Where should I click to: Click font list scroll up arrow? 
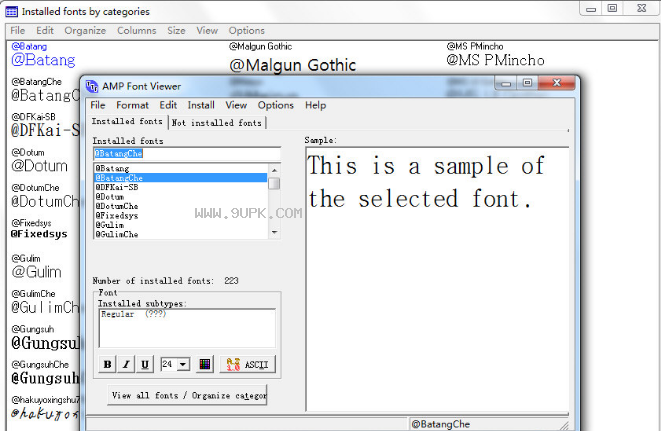point(274,170)
